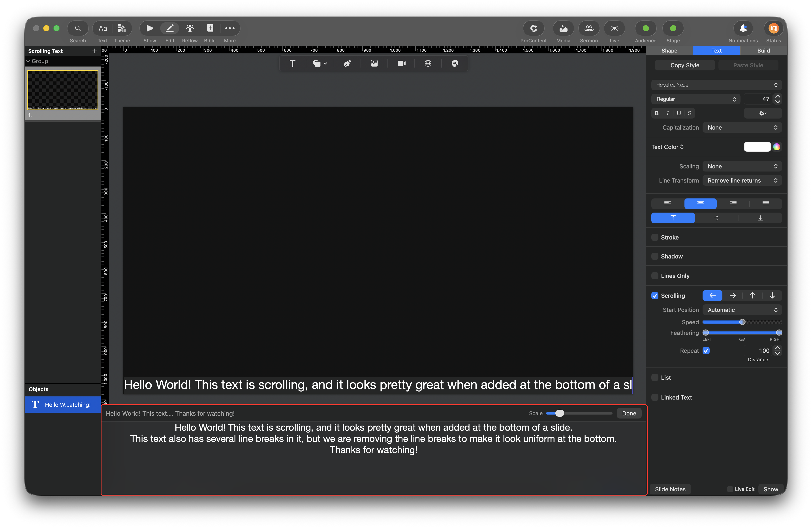
Task: Toggle the Audience output switch
Action: (x=645, y=28)
